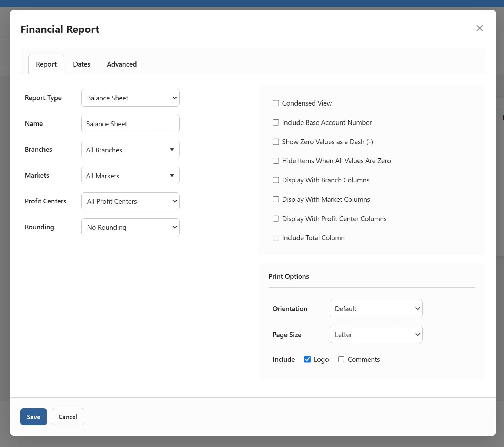Open the Orientation dropdown

click(376, 309)
